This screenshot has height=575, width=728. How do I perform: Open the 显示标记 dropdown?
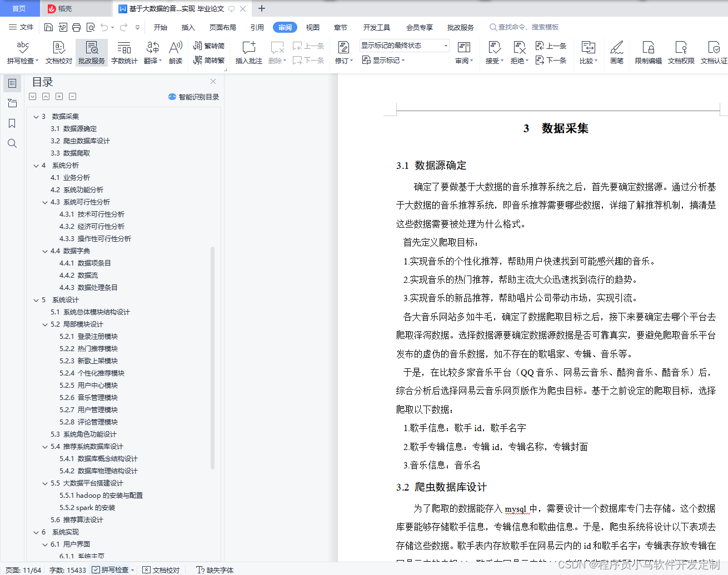(383, 60)
